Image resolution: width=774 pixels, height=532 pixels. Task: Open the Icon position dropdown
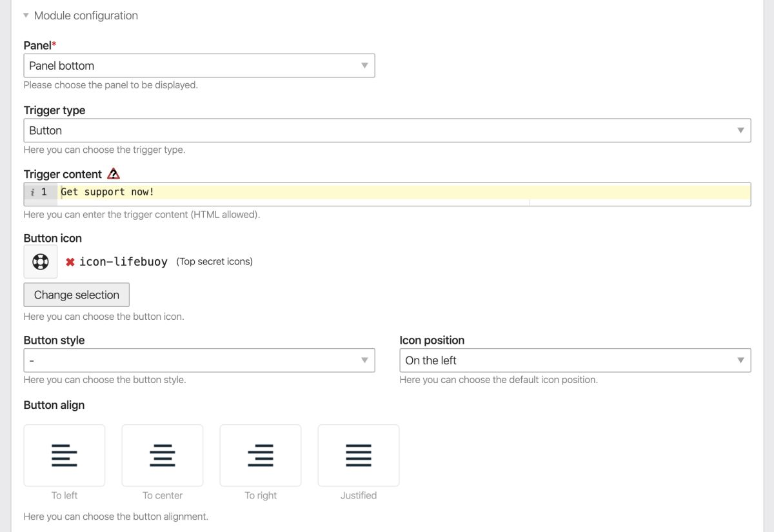[x=575, y=360]
